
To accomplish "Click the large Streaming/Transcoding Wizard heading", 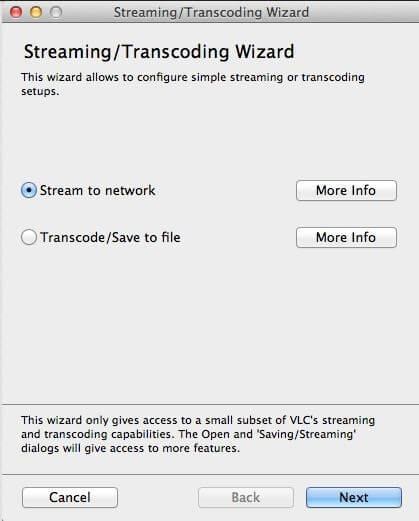I will coord(159,52).
